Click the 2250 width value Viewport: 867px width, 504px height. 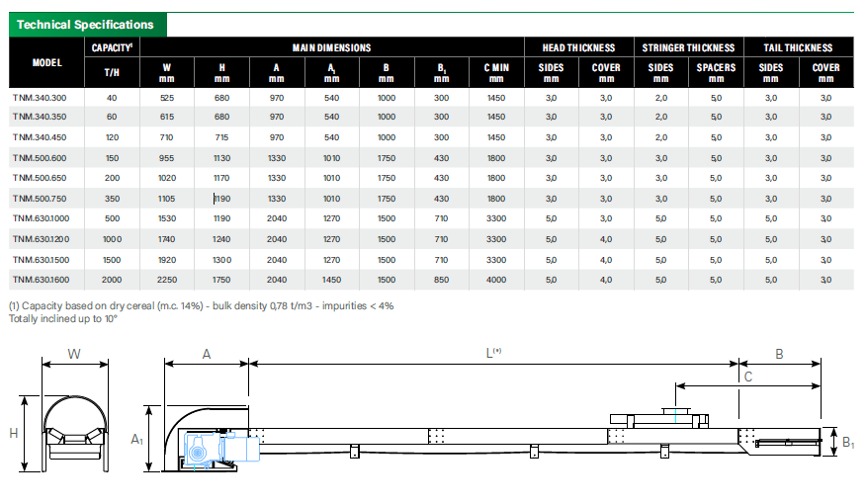tap(167, 279)
